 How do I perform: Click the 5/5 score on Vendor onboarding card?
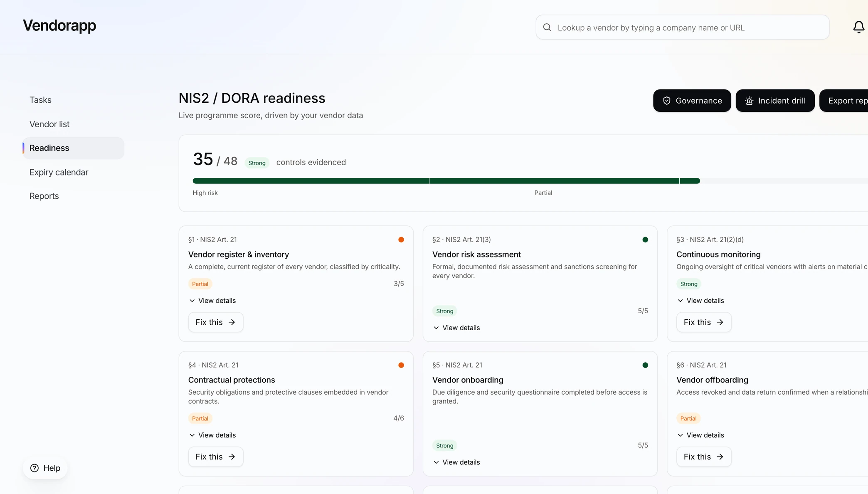(x=643, y=445)
